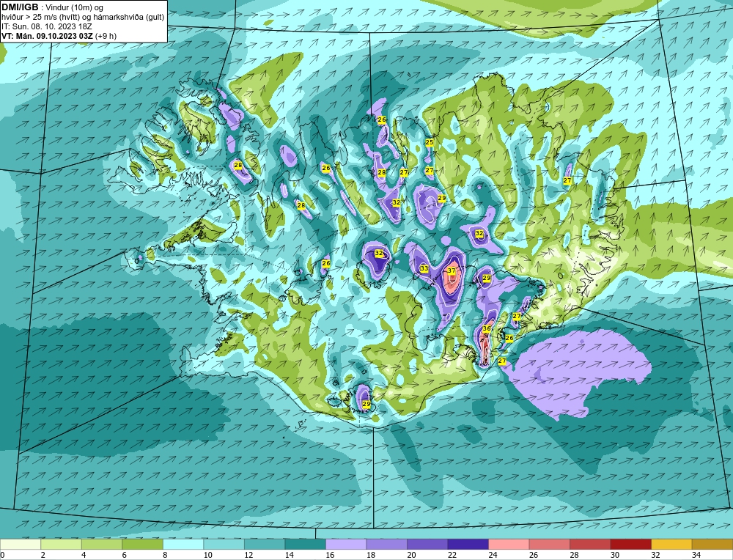Click the "(+9 h)" forecast offset text

tap(106, 35)
